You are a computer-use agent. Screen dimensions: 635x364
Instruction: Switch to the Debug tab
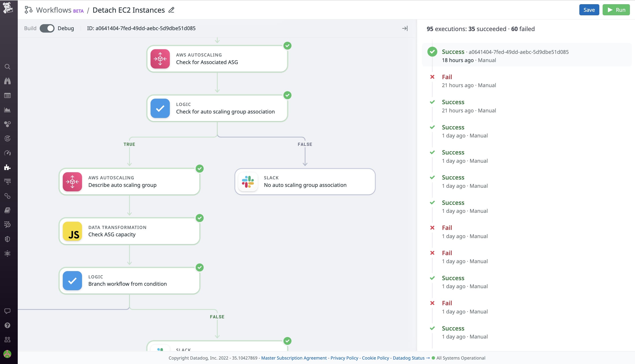(x=66, y=28)
